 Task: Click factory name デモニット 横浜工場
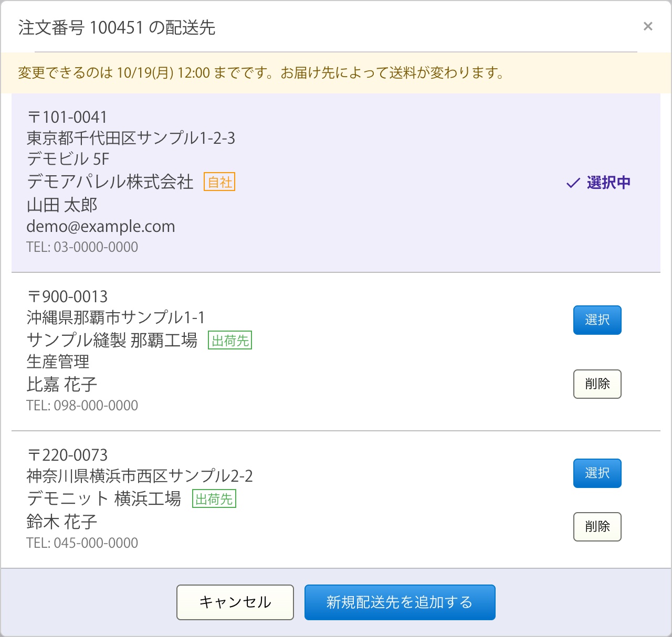(104, 498)
